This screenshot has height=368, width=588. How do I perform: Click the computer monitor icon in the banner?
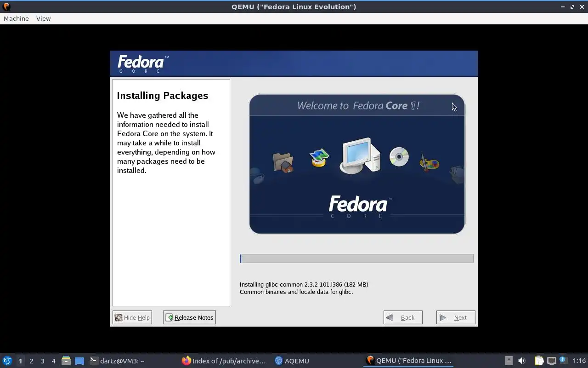[360, 155]
